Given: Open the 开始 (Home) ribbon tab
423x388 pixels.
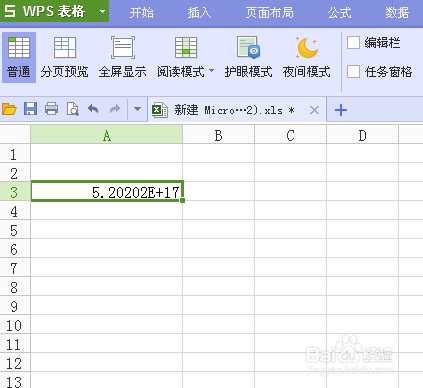Looking at the screenshot, I should 141,13.
